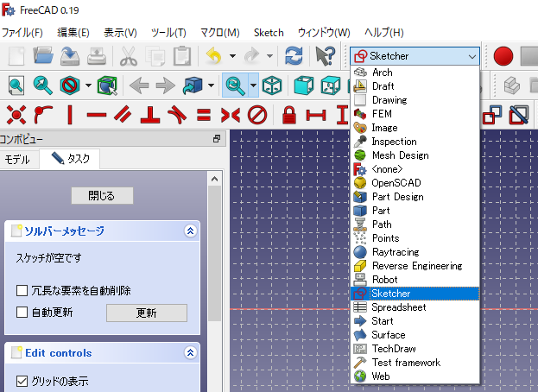The height and width of the screenshot is (392, 538).
Task: Click the Print icon
Action: click(97, 56)
